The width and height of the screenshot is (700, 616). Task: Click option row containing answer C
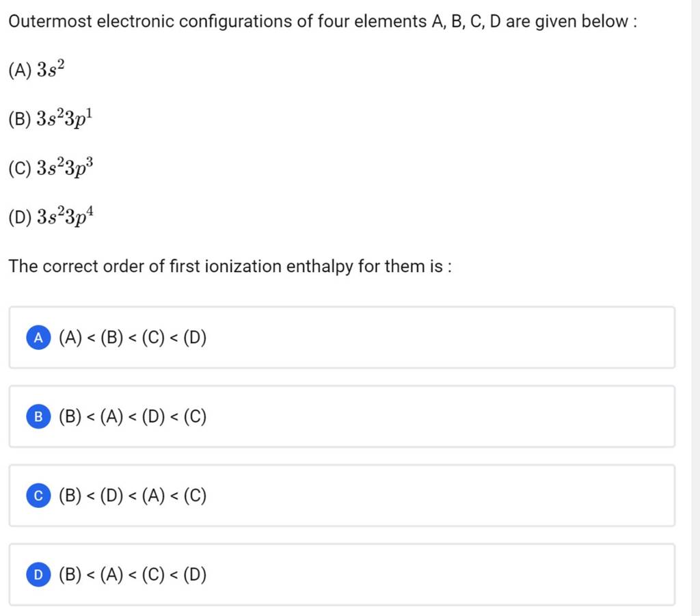click(340, 496)
